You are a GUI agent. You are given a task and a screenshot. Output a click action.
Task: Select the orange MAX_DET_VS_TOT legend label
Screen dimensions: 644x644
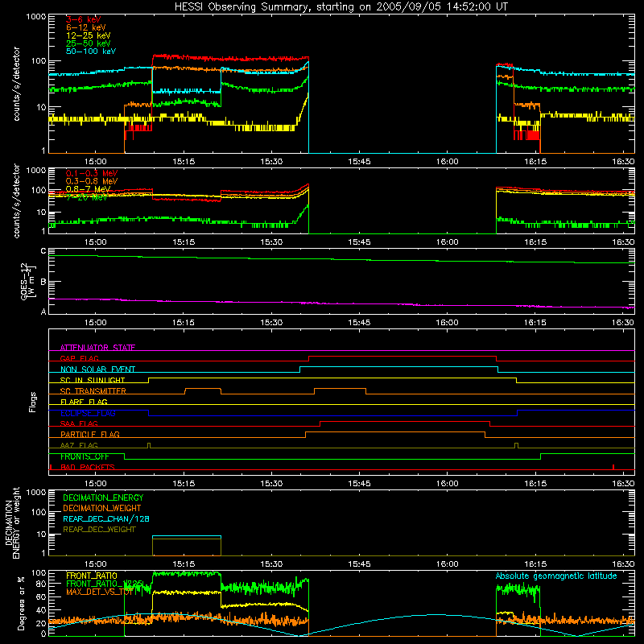click(99, 592)
